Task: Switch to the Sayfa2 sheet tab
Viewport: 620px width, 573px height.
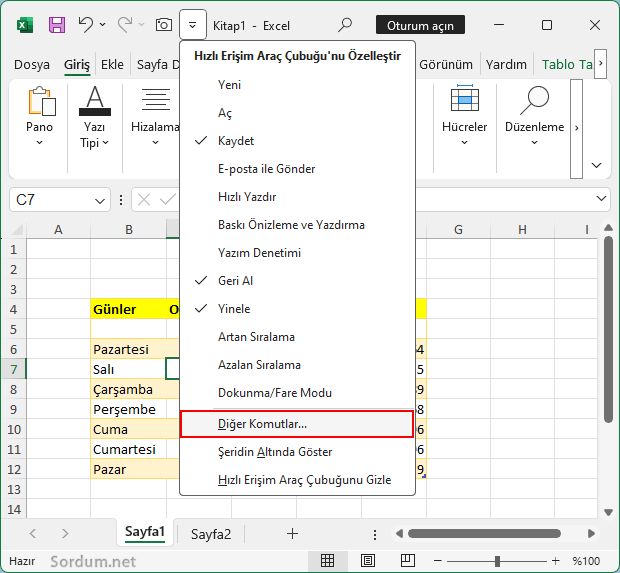Action: (211, 534)
